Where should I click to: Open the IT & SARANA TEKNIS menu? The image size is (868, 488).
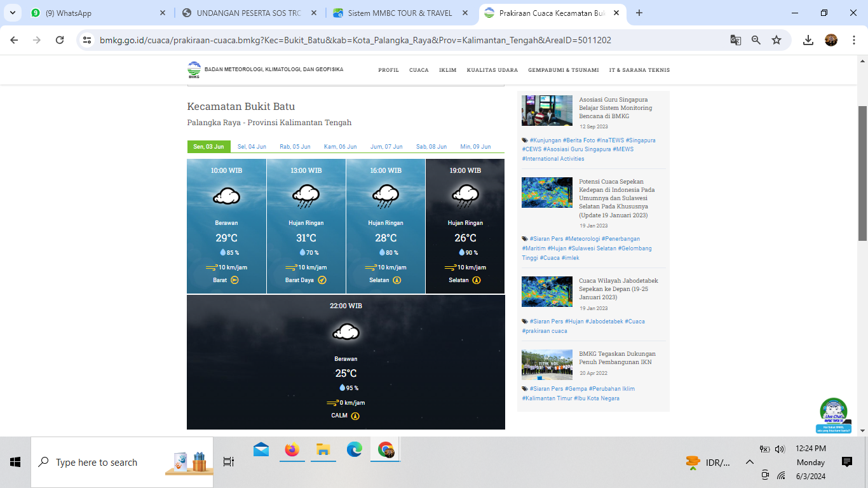tap(639, 70)
